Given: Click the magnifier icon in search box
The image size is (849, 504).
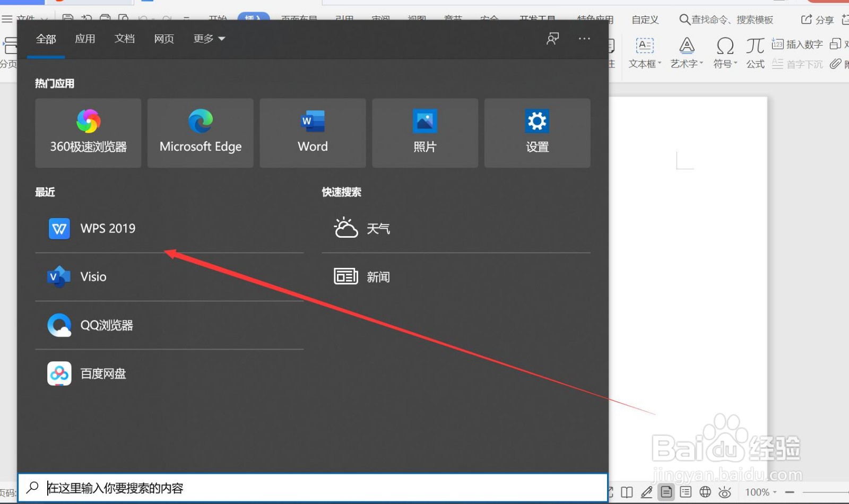Looking at the screenshot, I should (32, 488).
